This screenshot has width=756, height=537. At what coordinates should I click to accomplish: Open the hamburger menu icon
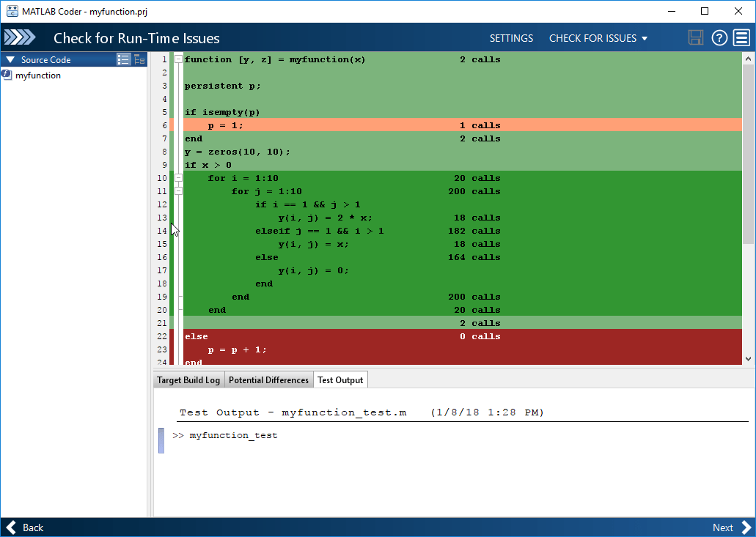pos(741,37)
